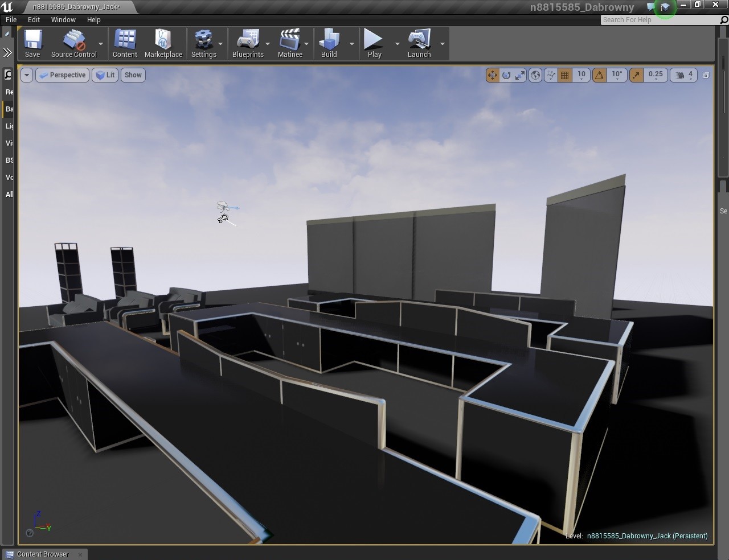Screen dimensions: 729x560
Task: Open the Perspective viewpoint dropdown
Action: (62, 75)
